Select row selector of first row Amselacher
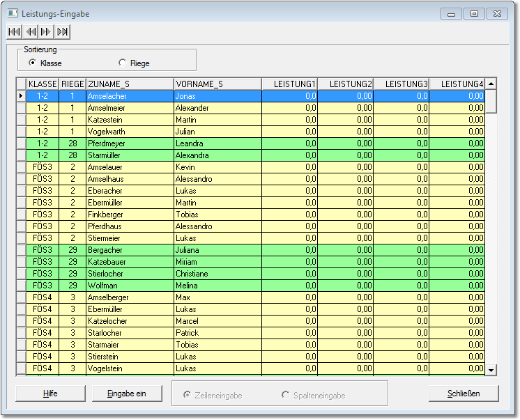Screen dimensions: 520x420 tap(21, 96)
